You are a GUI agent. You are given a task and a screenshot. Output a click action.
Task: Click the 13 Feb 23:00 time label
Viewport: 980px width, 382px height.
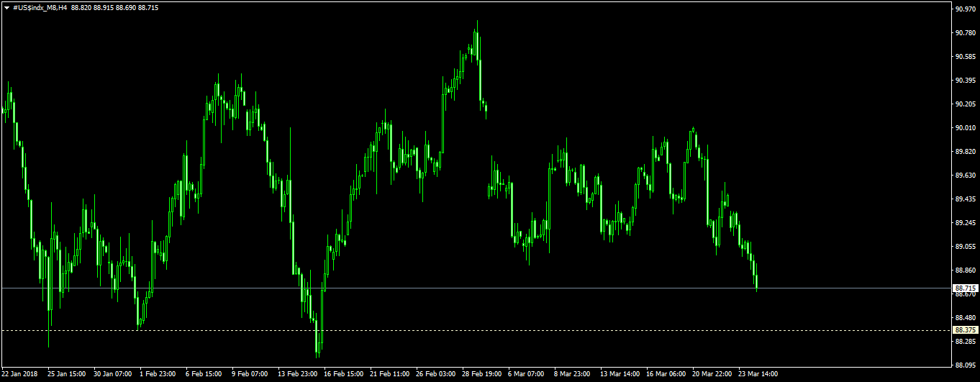[x=297, y=374]
